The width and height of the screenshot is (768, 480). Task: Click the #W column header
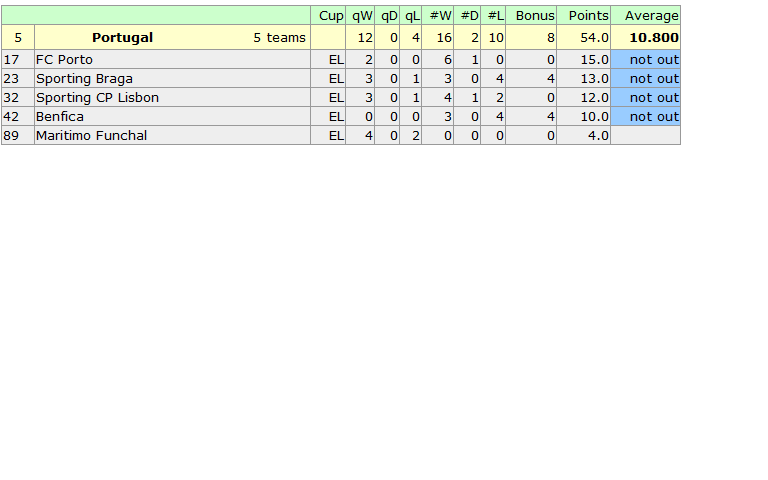(440, 15)
